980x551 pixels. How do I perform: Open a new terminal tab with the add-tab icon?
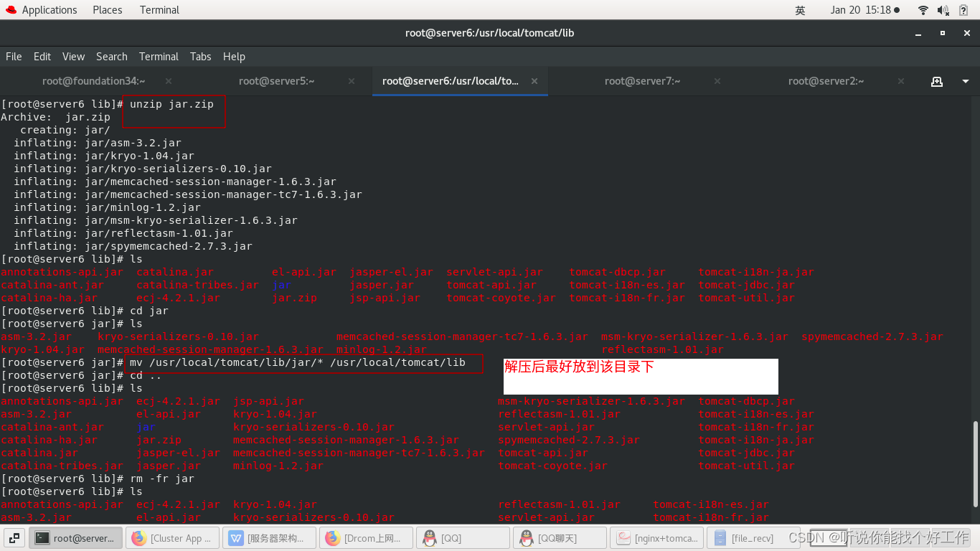pos(937,81)
